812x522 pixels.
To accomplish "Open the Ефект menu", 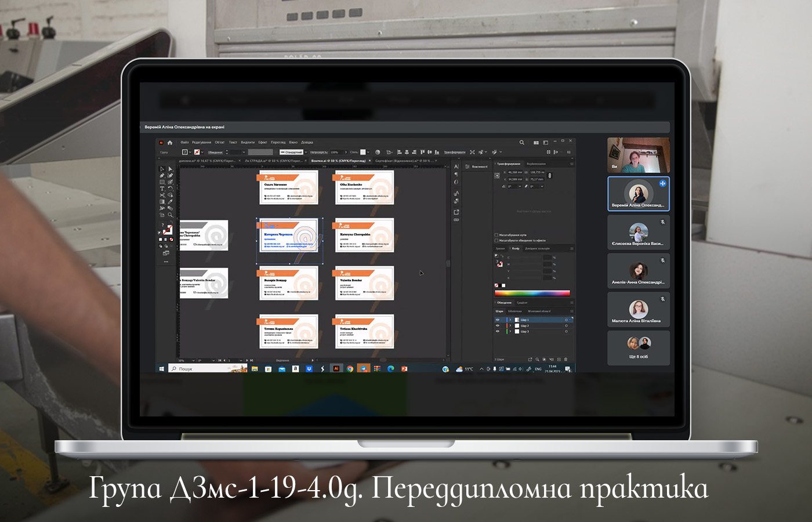I will point(263,142).
